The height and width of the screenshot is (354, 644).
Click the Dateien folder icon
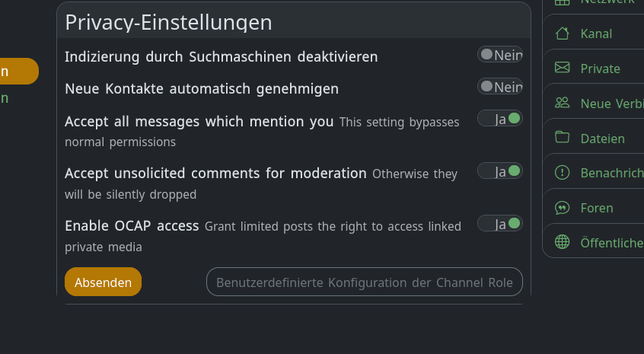click(x=563, y=138)
